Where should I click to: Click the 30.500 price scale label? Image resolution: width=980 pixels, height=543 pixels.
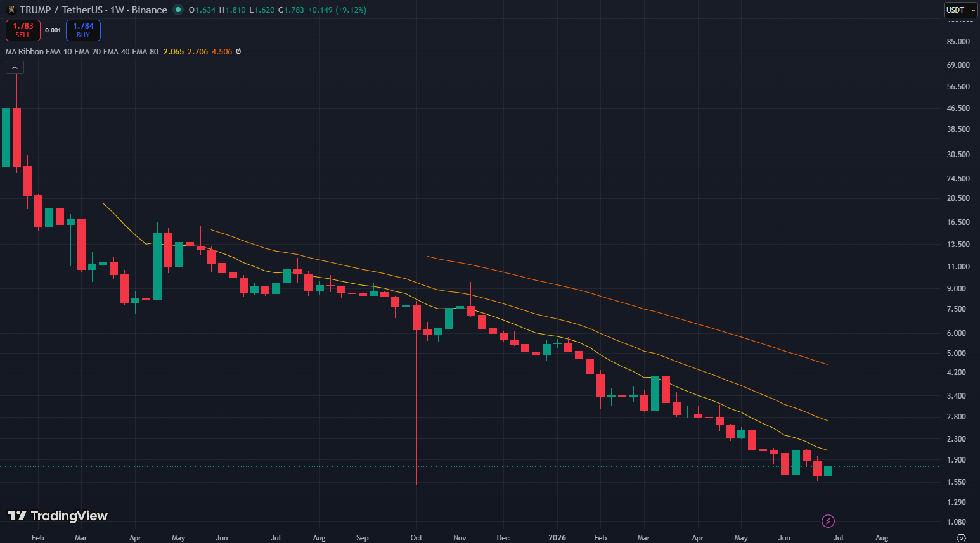point(958,155)
